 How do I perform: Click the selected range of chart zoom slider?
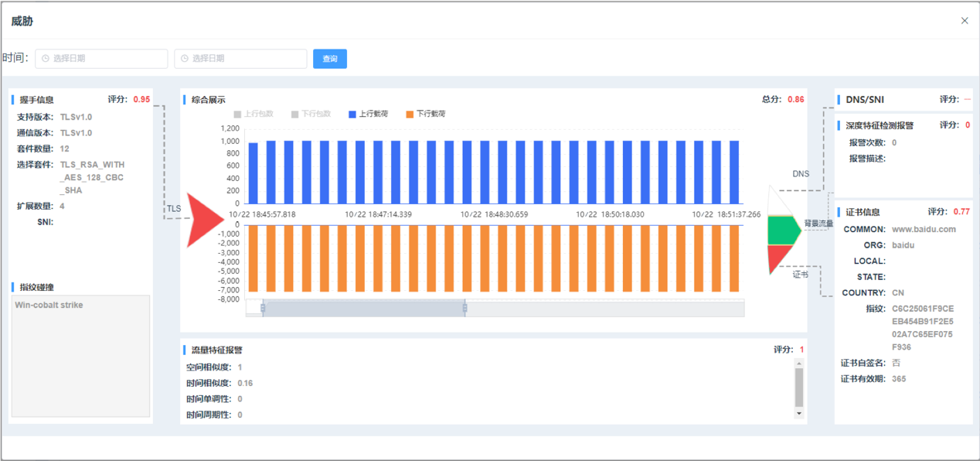coord(363,308)
